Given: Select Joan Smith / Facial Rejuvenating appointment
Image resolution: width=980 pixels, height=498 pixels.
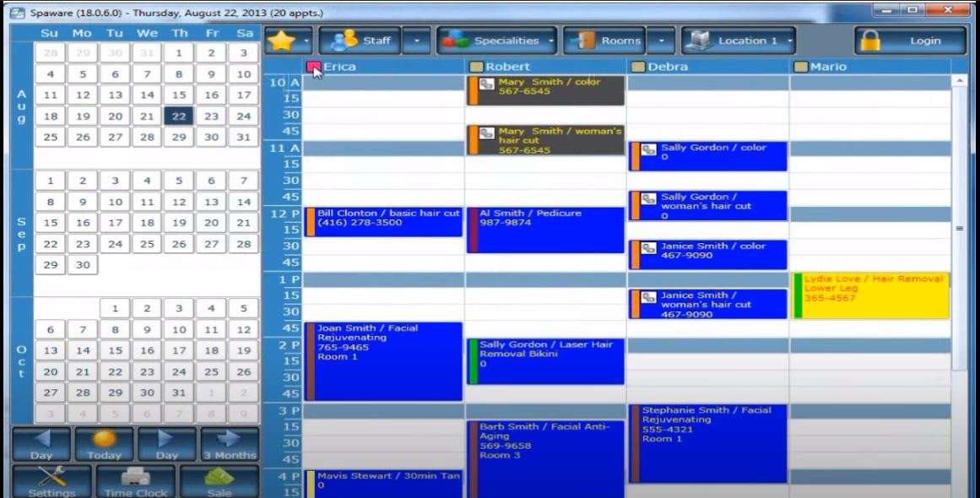Looking at the screenshot, I should coord(383,361).
